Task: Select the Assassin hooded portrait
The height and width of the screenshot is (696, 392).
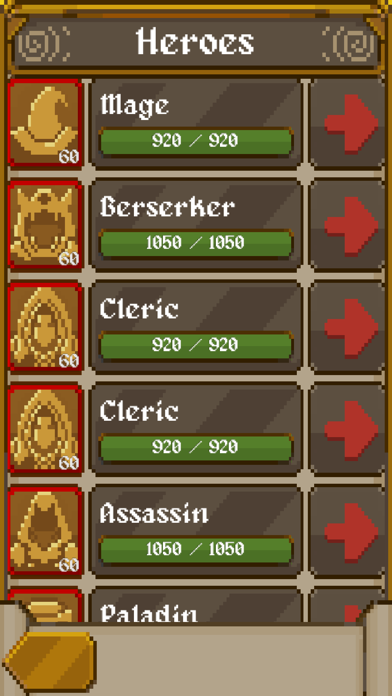Action: (x=45, y=532)
